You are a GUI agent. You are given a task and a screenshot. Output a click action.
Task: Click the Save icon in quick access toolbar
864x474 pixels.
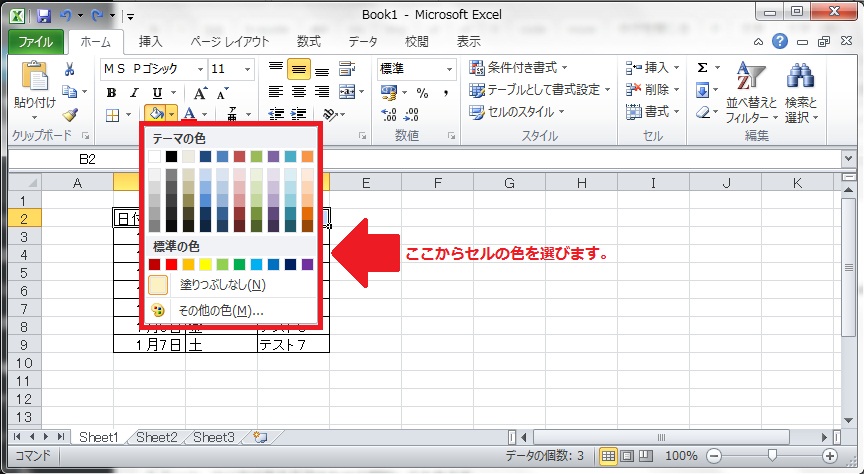tap(44, 15)
